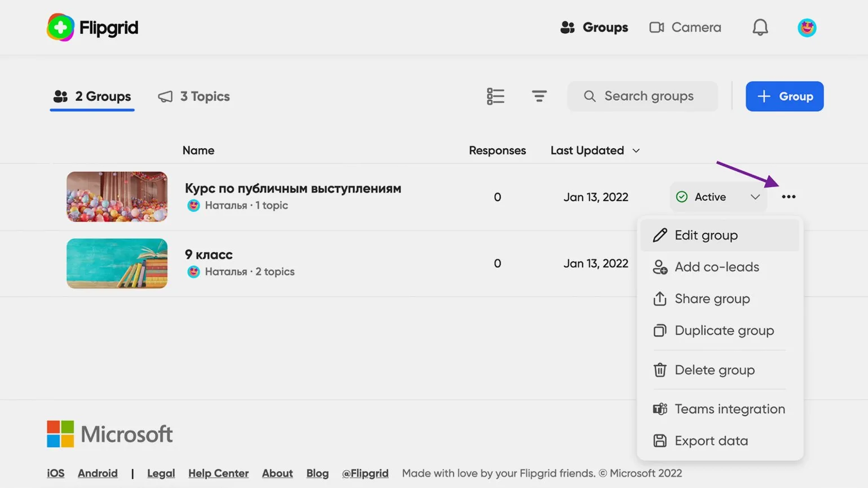Sort by Last Updated column chevron
868x488 pixels.
tap(636, 150)
